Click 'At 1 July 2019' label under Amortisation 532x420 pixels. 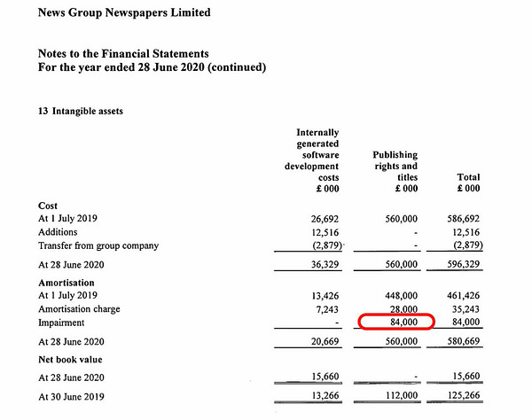[x=67, y=295]
